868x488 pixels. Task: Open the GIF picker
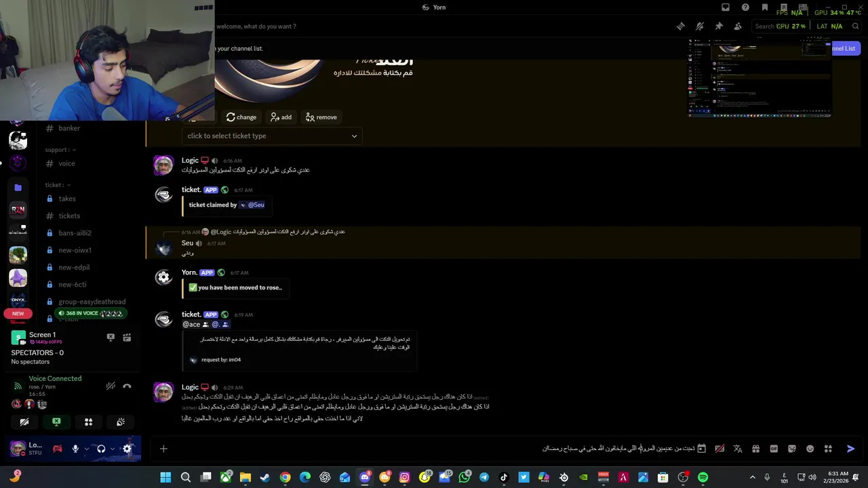(774, 449)
